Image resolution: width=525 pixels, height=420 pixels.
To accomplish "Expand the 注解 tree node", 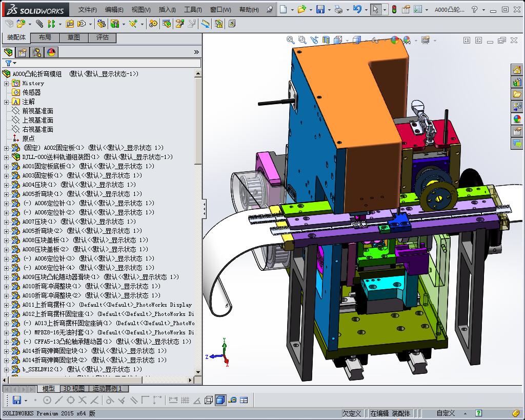I will tap(6, 102).
